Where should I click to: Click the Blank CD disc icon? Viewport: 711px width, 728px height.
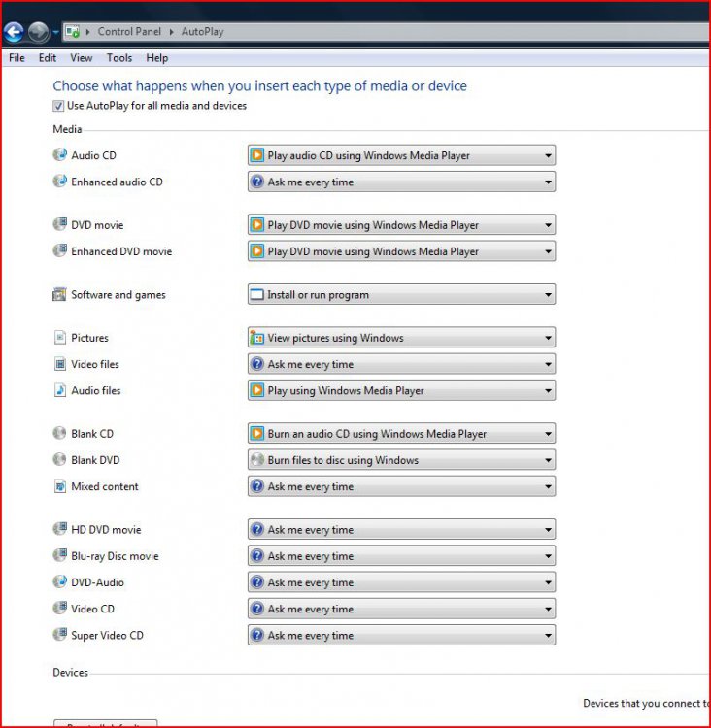pos(59,433)
